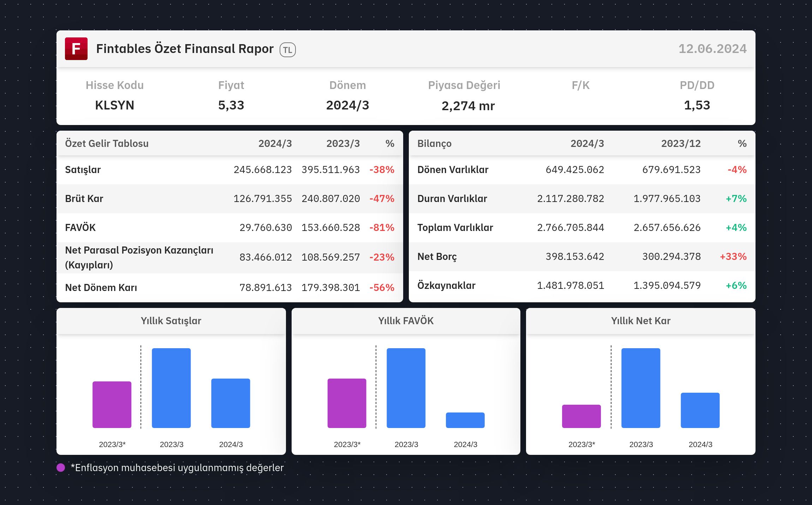Click Duran Varlıklar change +7%
Image resolution: width=812 pixels, height=505 pixels.
pyautogui.click(x=736, y=198)
